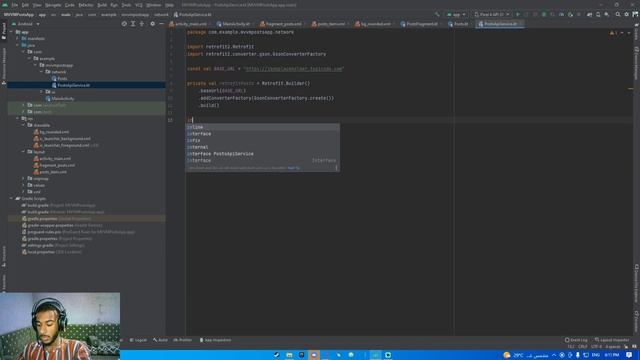Open the Android project view dropdown
Image resolution: width=640 pixels, height=360 pixels.
pyautogui.click(x=26, y=24)
